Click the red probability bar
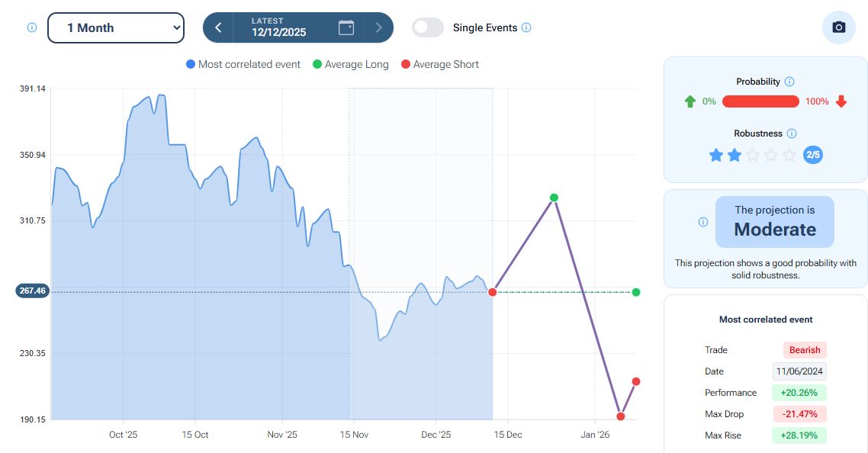Image resolution: width=868 pixels, height=453 pixels. pos(760,101)
